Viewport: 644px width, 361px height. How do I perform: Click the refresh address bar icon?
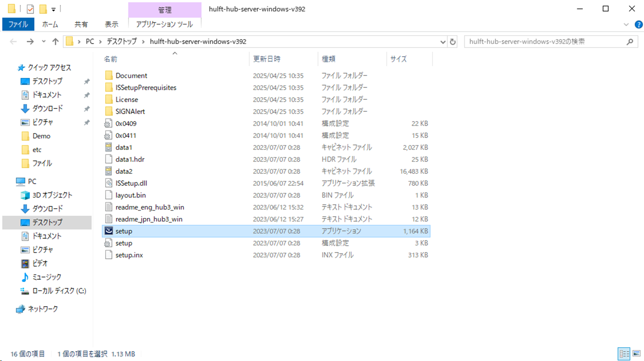453,42
